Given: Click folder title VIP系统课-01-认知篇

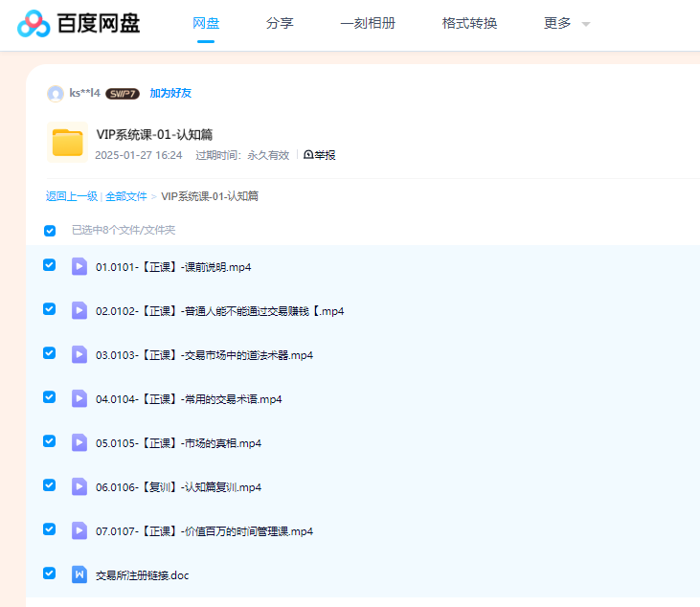Looking at the screenshot, I should click(x=154, y=134).
